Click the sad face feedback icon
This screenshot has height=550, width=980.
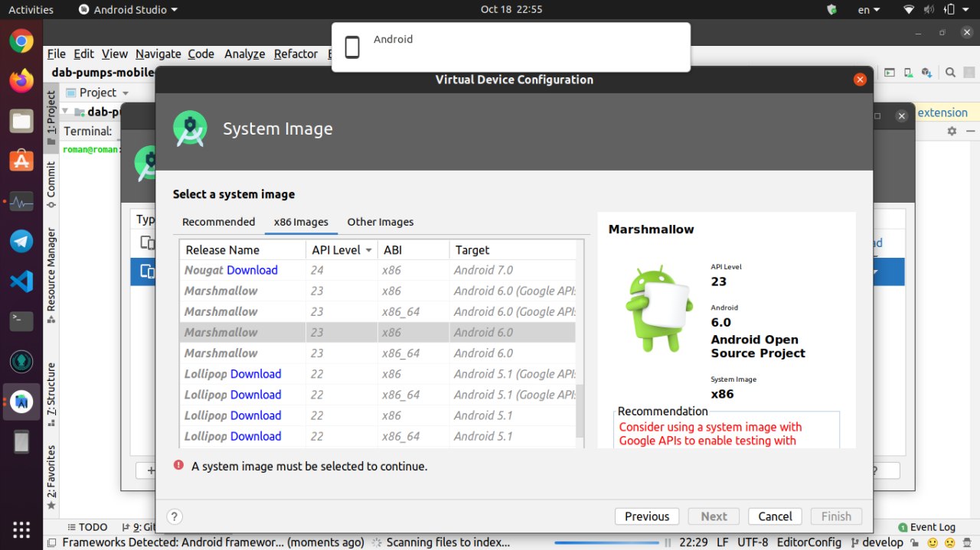[949, 542]
